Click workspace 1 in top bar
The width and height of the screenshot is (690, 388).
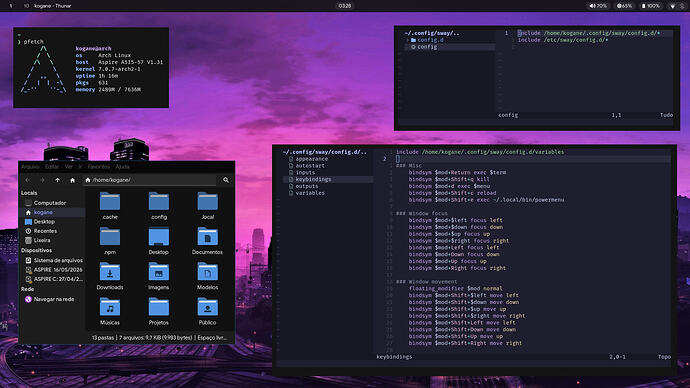(11, 6)
